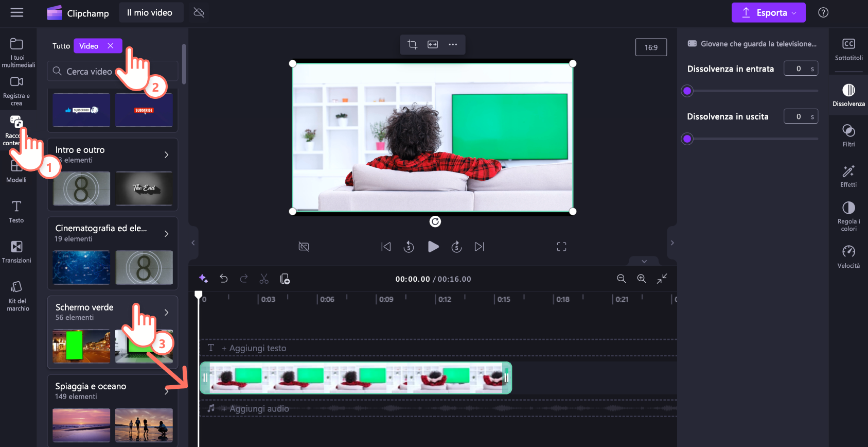
Task: Click the Cerca video search field
Action: (113, 71)
